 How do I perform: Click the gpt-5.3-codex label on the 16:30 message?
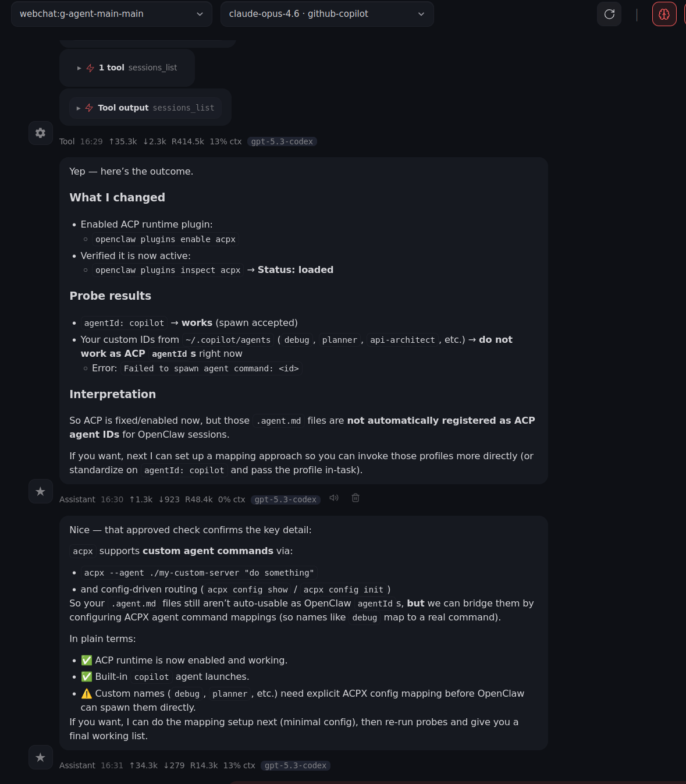[x=285, y=499]
